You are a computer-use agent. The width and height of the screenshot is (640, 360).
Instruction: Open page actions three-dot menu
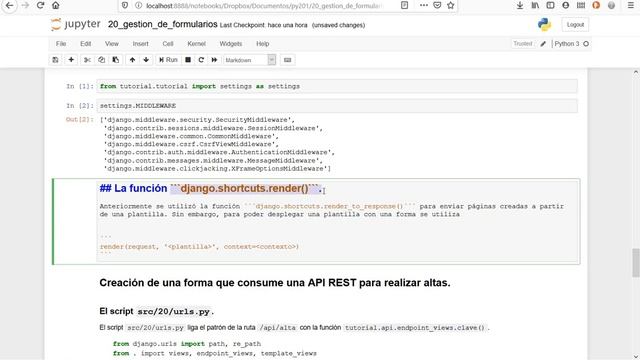(424, 5)
